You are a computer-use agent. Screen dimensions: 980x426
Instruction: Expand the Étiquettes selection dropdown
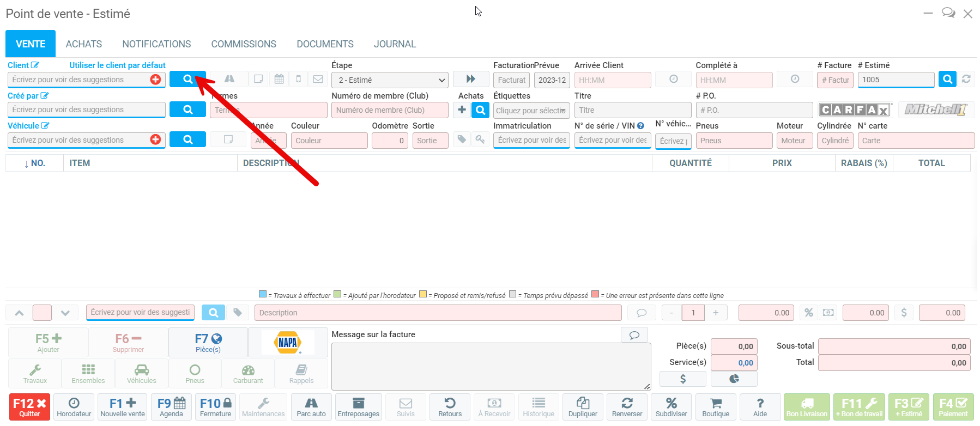pos(531,111)
